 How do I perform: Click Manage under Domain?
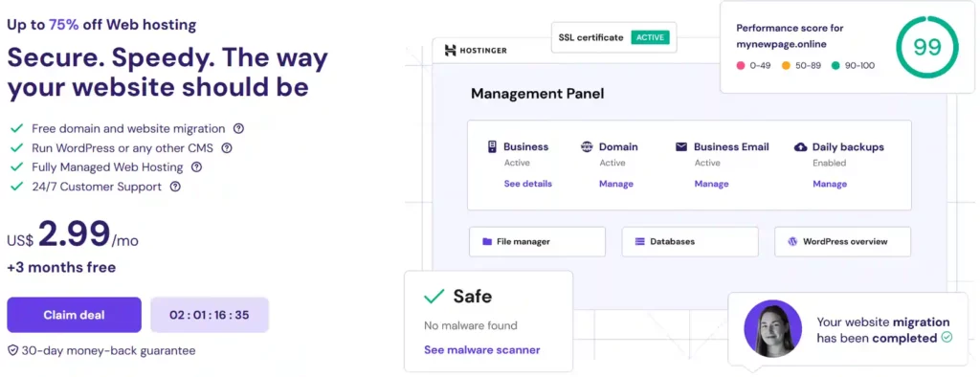point(616,184)
